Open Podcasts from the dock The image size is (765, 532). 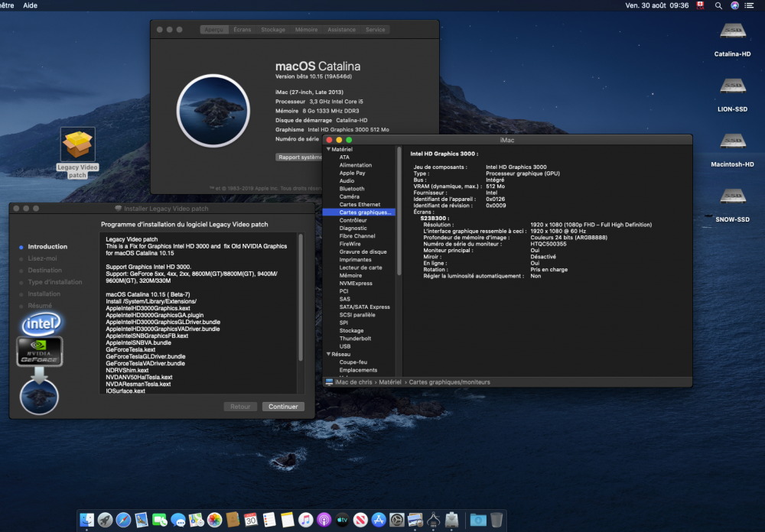[324, 520]
